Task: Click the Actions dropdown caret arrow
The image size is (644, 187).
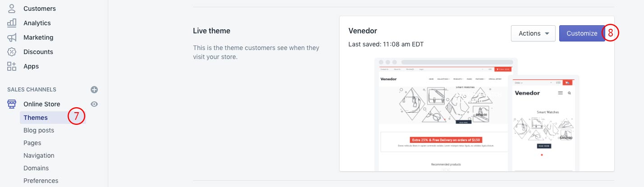Action: pyautogui.click(x=547, y=34)
